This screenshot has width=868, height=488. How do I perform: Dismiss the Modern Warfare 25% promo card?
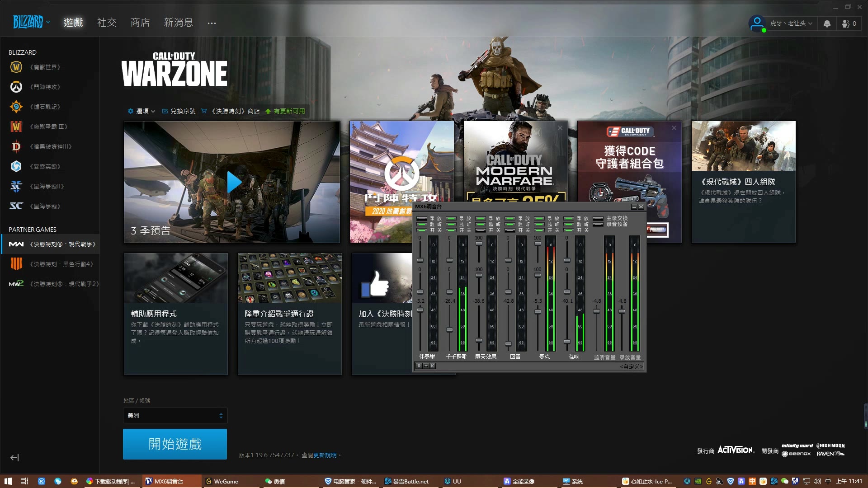[560, 128]
